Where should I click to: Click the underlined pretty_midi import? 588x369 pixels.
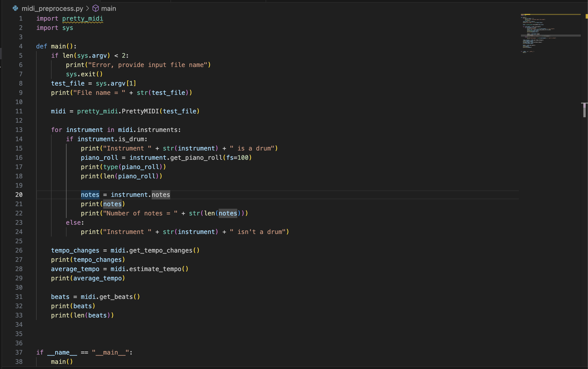[x=83, y=19]
